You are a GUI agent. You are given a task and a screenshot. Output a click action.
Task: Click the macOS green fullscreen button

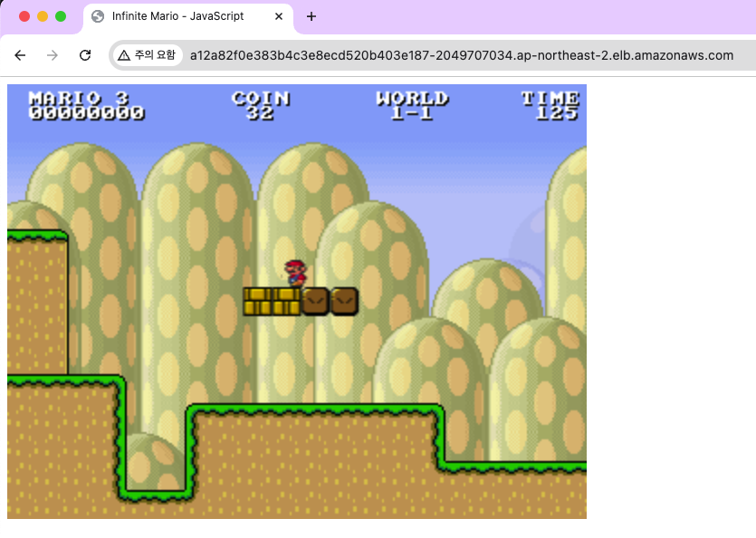pos(61,16)
